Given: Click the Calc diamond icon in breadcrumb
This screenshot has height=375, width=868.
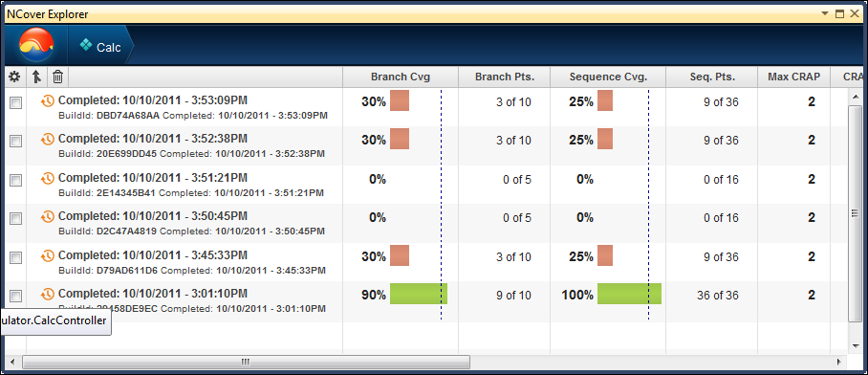Looking at the screenshot, I should pos(85,45).
